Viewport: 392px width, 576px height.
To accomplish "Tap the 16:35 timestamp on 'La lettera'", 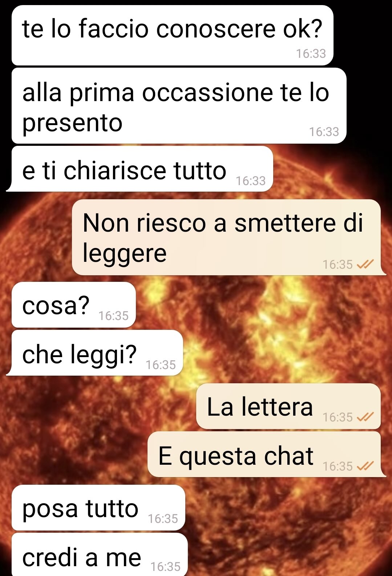I will point(338,417).
